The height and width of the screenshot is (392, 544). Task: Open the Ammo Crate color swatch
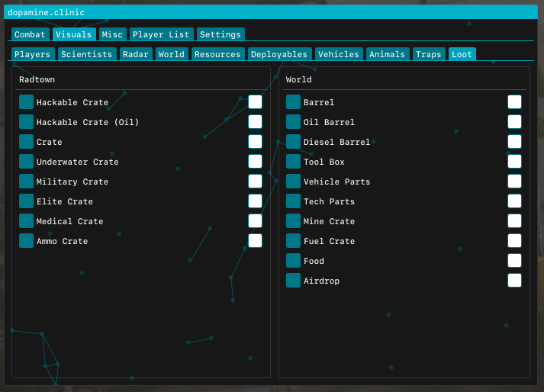27,241
